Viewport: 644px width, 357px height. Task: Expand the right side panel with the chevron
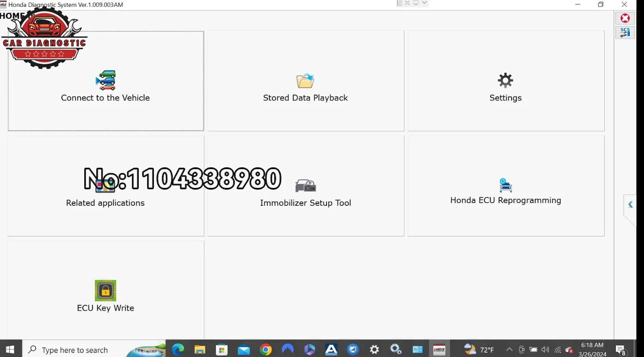[630, 205]
